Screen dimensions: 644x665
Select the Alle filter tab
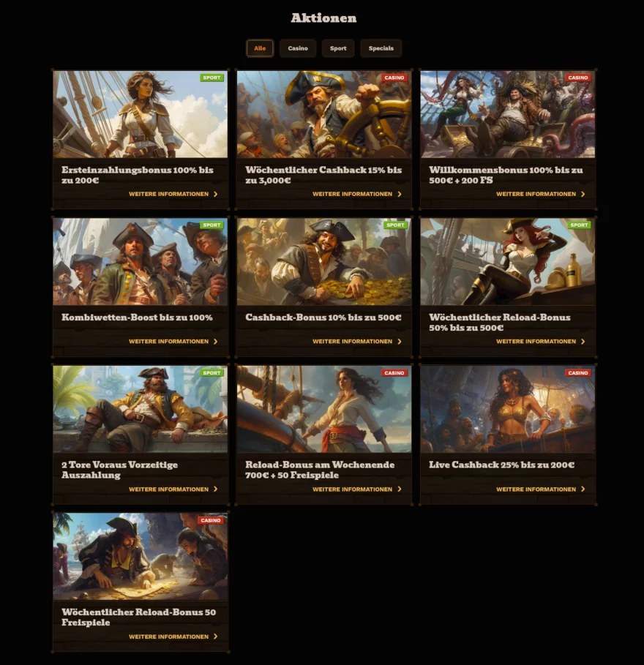point(260,48)
